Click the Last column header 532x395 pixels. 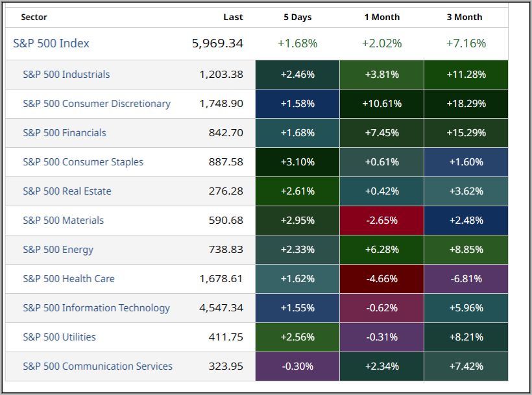pyautogui.click(x=233, y=18)
